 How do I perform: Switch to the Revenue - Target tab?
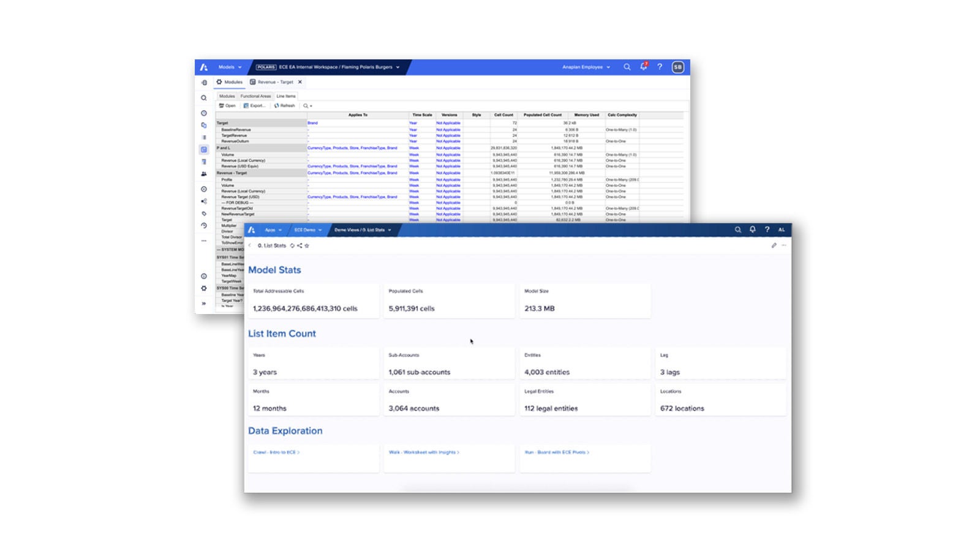[276, 81]
